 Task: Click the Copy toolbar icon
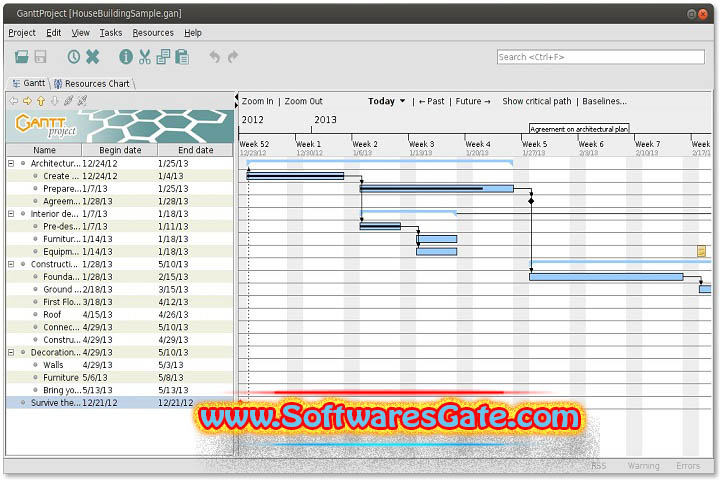click(163, 57)
